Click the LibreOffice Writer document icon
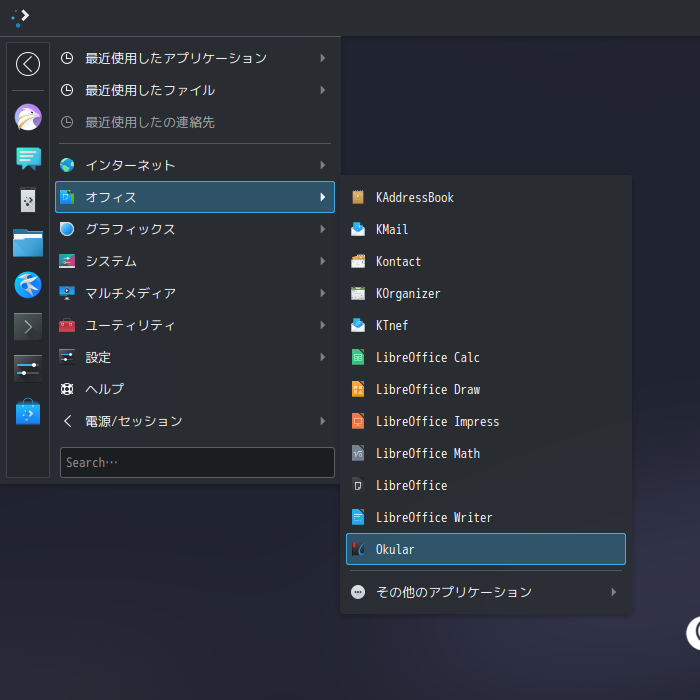Image resolution: width=700 pixels, height=700 pixels. [358, 517]
